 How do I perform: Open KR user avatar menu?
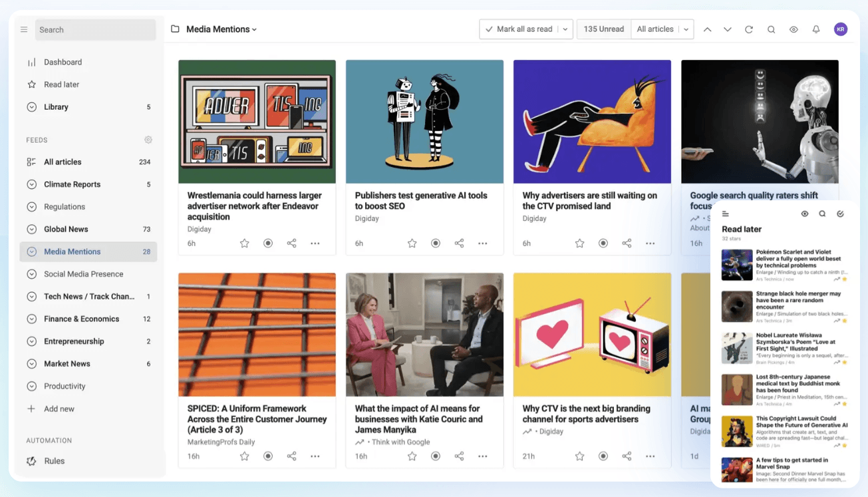tap(841, 29)
